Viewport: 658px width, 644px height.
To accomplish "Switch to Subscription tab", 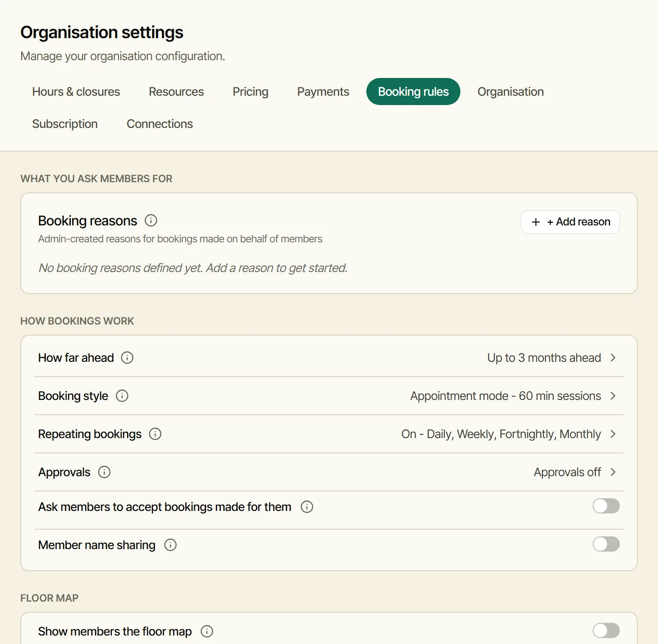I will [65, 124].
